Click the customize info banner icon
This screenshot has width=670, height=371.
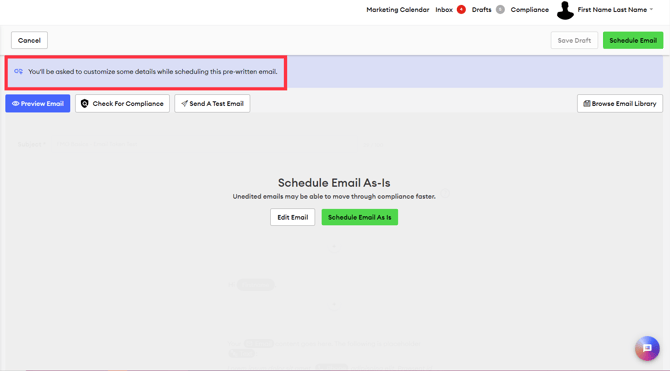click(18, 71)
